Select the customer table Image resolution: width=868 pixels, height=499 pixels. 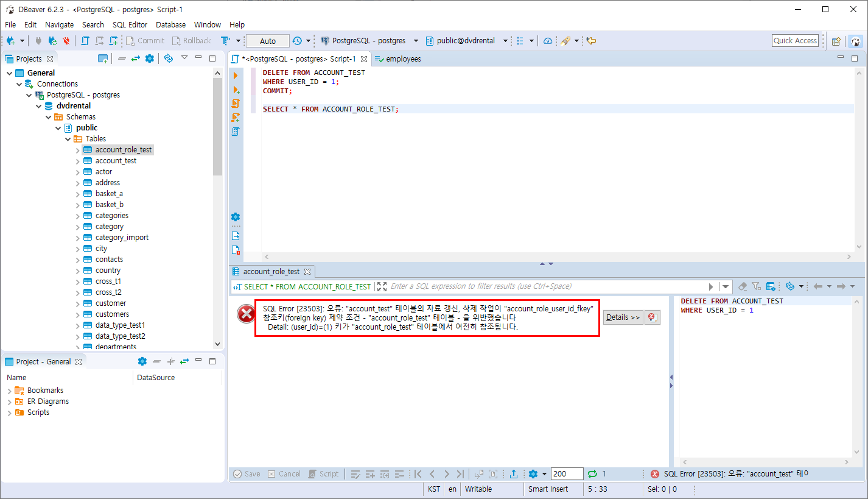(x=111, y=303)
